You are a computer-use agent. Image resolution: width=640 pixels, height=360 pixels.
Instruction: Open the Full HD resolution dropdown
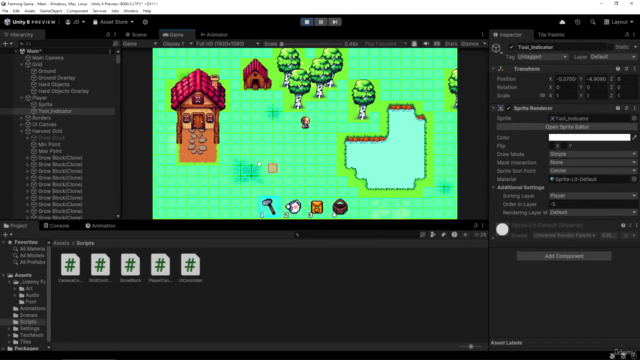pos(227,44)
